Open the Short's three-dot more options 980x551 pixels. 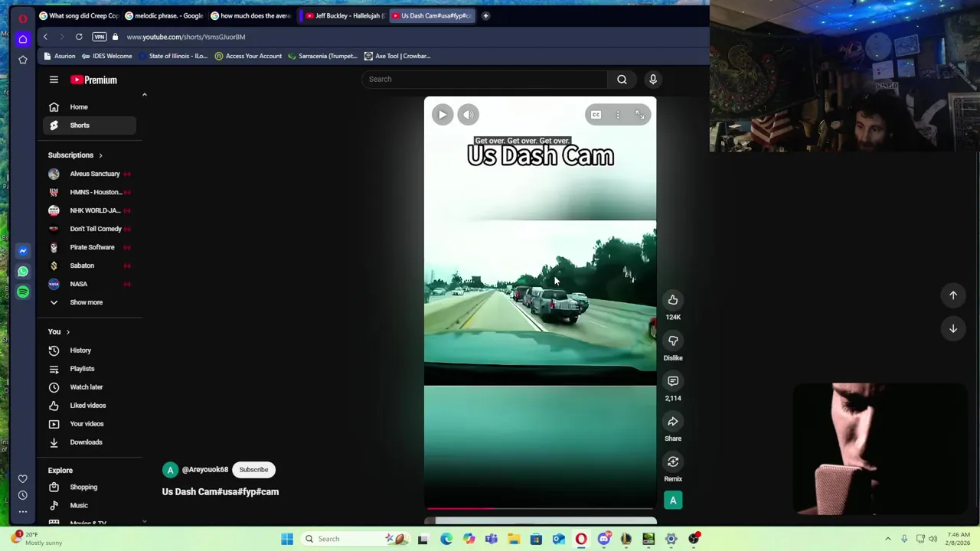pos(618,115)
